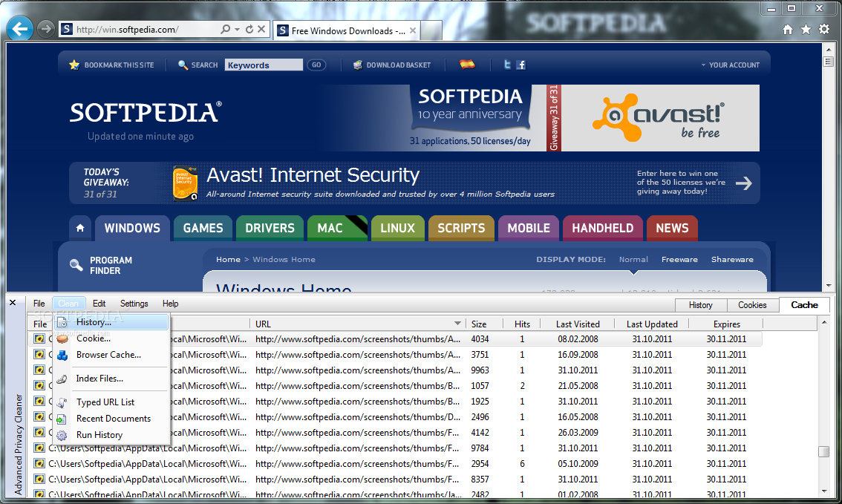Viewport: 842px width, 504px height.
Task: Expand the address bar search dropdown arrow
Action: (x=237, y=29)
